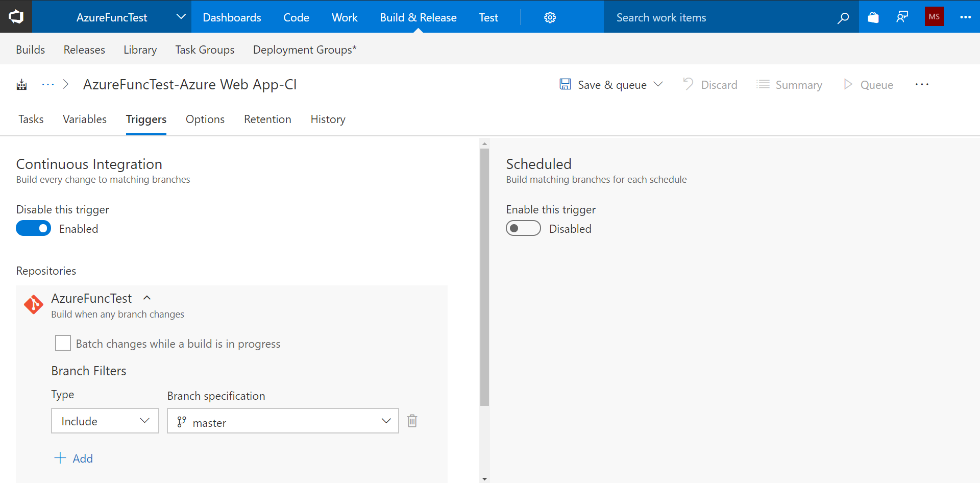Open the top-right ellipsis menu
980x483 pixels.
tap(965, 17)
